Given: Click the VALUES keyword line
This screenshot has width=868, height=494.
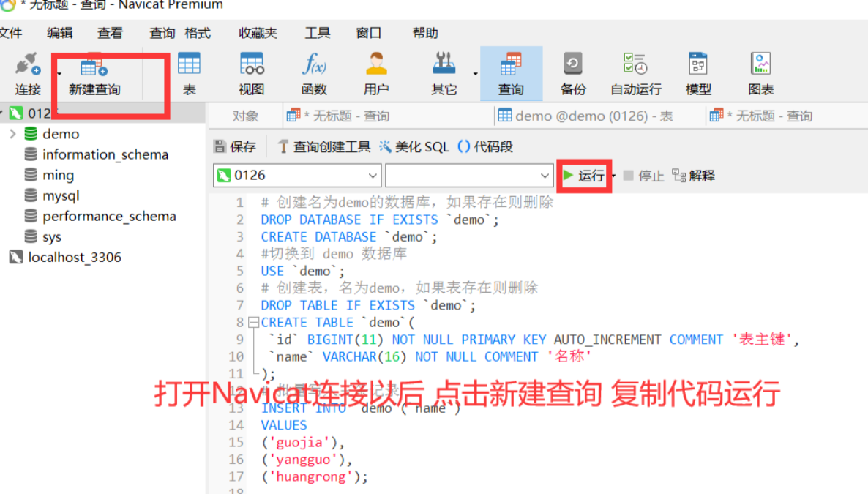Looking at the screenshot, I should (x=284, y=425).
